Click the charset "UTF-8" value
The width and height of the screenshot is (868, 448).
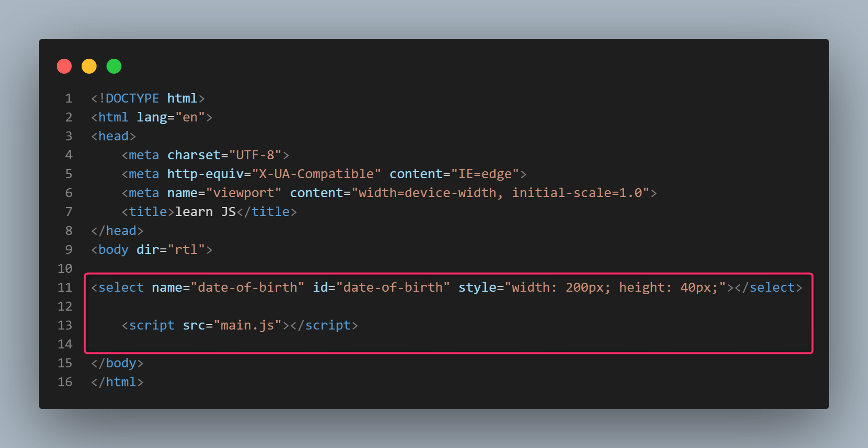[255, 155]
